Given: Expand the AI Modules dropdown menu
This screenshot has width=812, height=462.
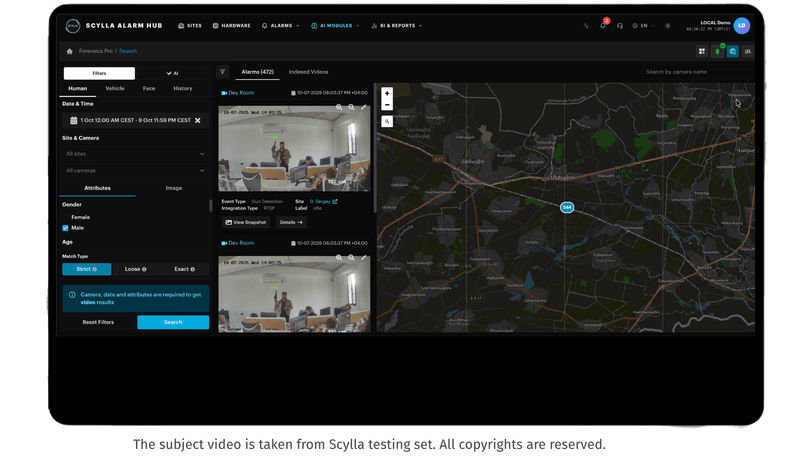Looking at the screenshot, I should [335, 25].
